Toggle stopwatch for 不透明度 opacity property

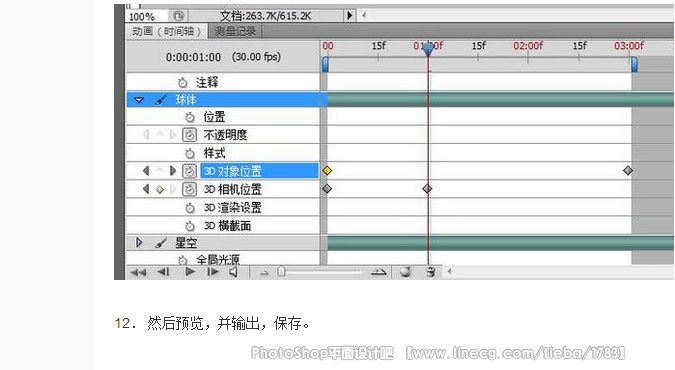tap(189, 135)
